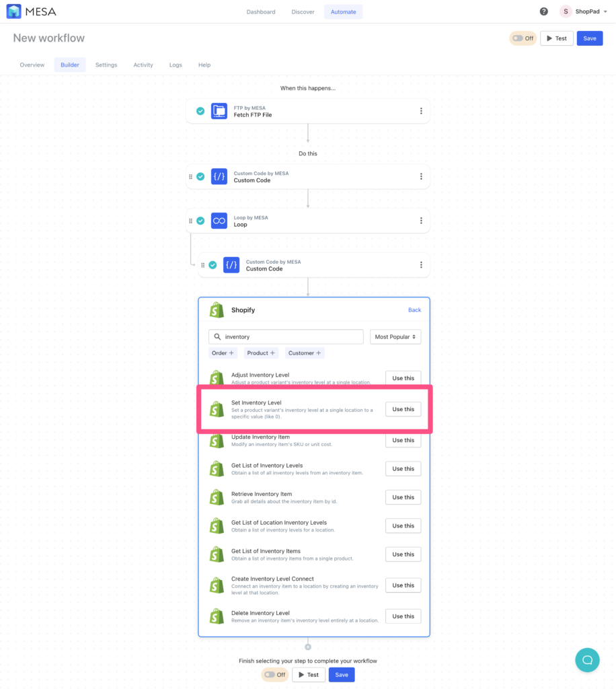This screenshot has width=616, height=689.
Task: Open the Most Popular sort dropdown
Action: [x=395, y=336]
